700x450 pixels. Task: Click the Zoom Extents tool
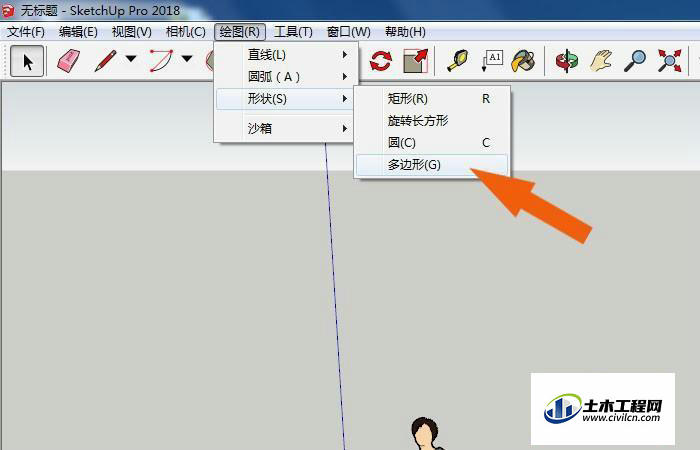669,61
